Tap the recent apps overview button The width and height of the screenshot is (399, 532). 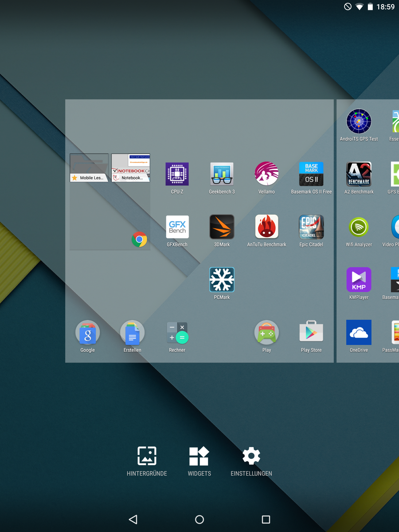pyautogui.click(x=266, y=519)
